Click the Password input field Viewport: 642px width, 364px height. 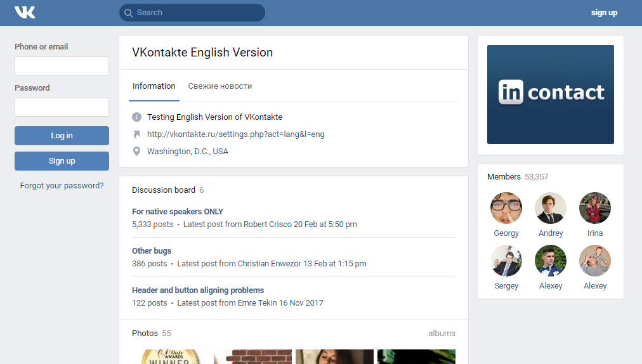coord(62,107)
